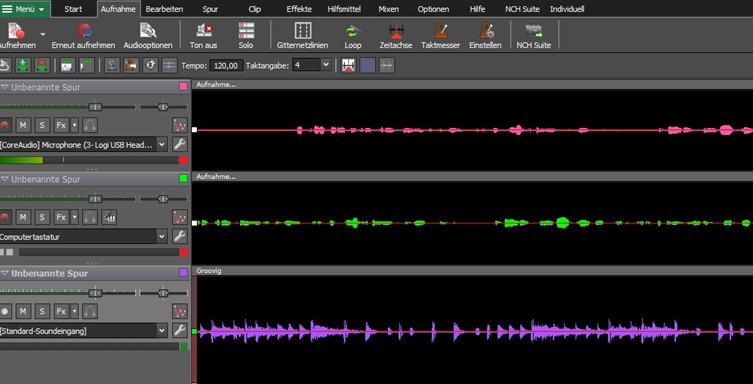
Task: Select the pink Aufnahme clip waveform
Action: 472,130
